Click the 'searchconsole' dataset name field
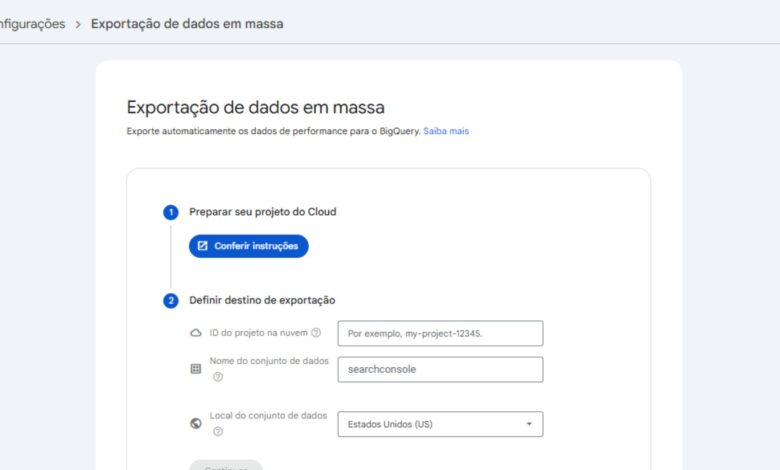The image size is (780, 470). 440,369
